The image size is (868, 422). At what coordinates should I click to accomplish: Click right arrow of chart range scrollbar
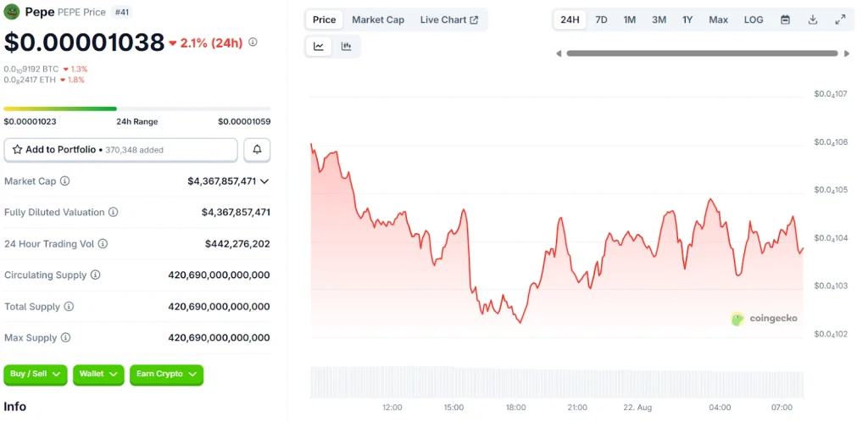(847, 53)
